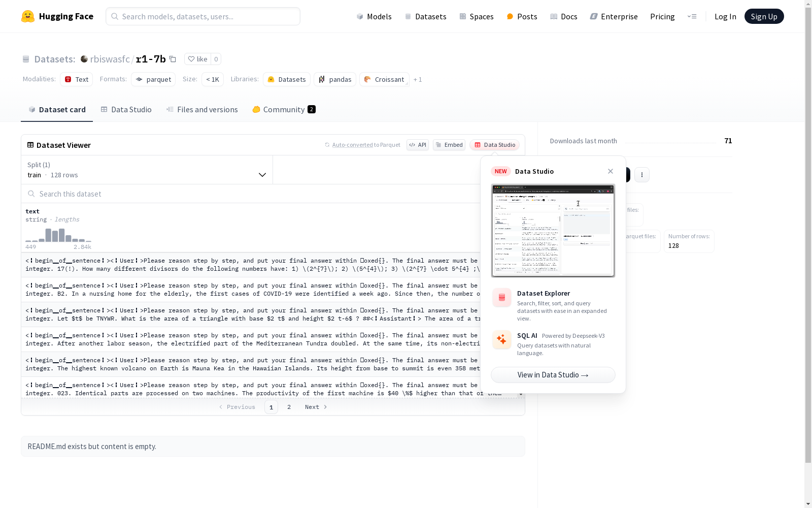Open the Pricing page
This screenshot has height=508, width=812.
662,16
